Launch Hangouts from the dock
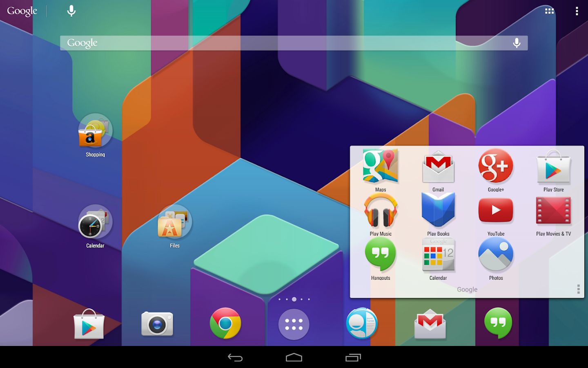The height and width of the screenshot is (368, 588). [x=498, y=323]
